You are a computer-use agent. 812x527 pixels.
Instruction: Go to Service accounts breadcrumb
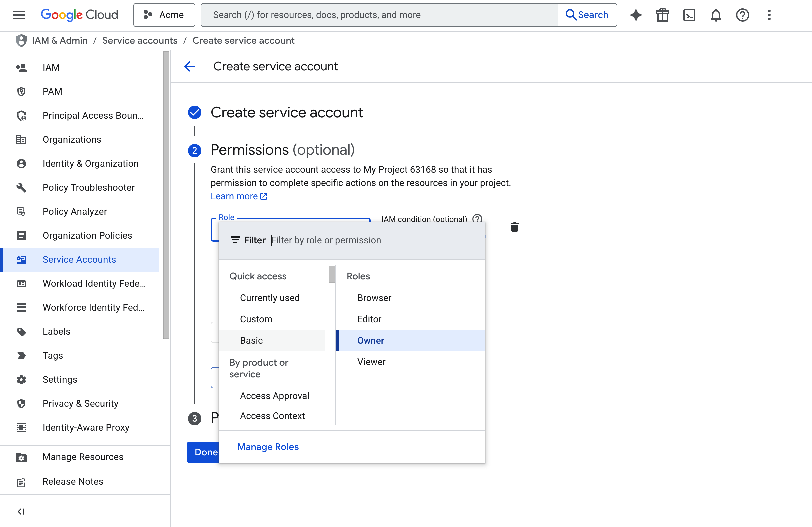point(140,40)
